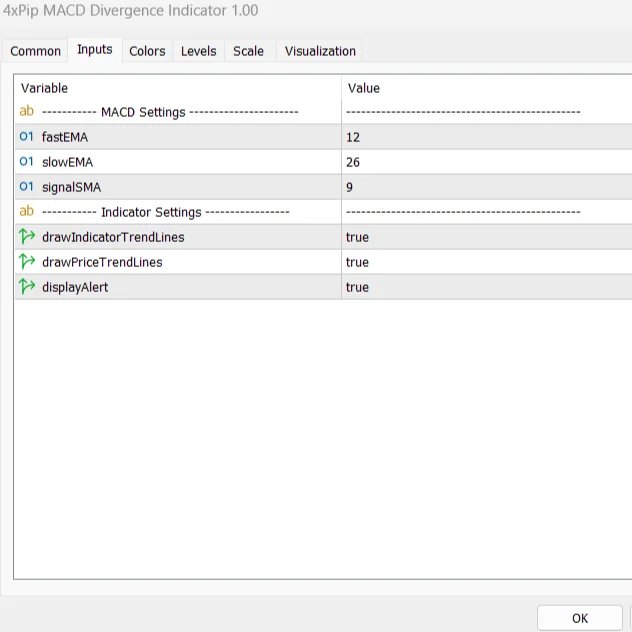Click the integer icon beside slowEMA
The height and width of the screenshot is (632, 632).
(x=27, y=162)
